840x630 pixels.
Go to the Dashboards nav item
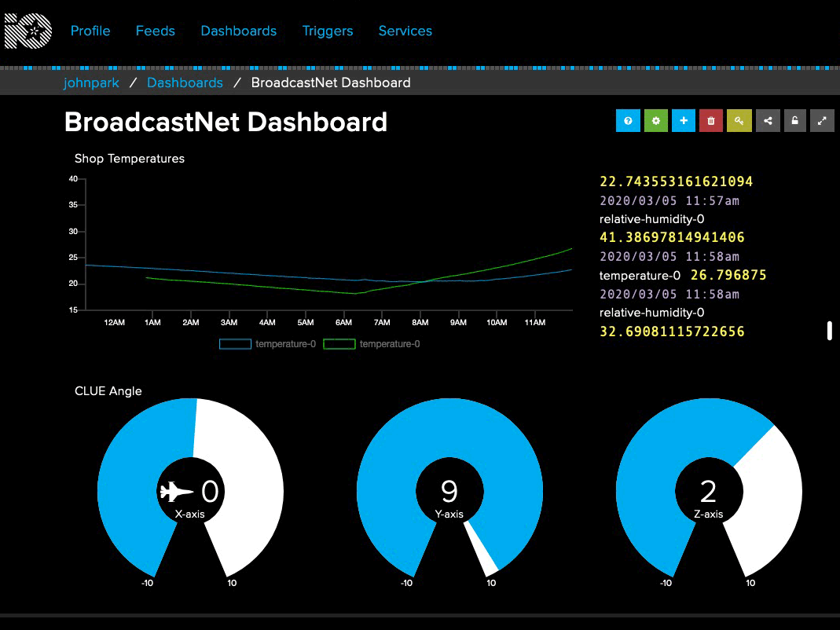click(x=239, y=31)
